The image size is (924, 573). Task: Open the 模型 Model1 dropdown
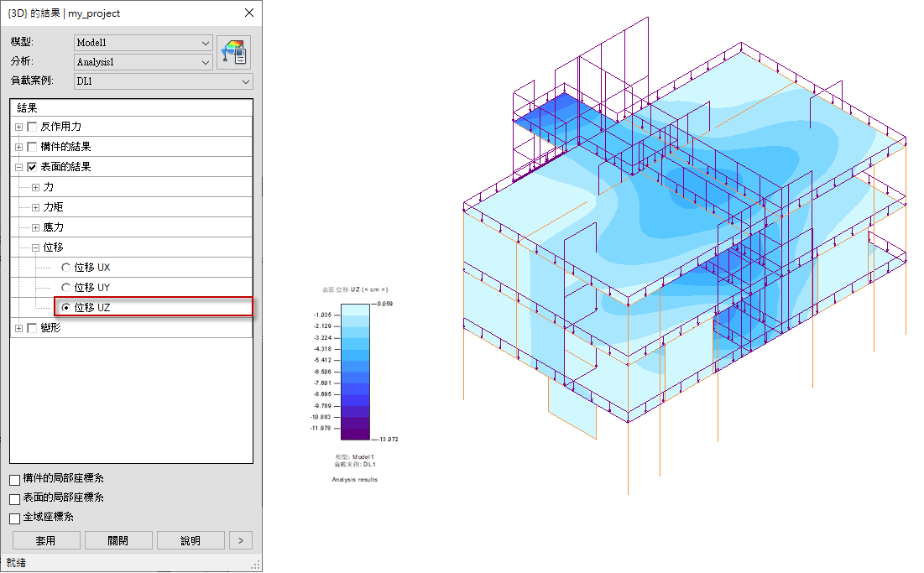coord(144,43)
